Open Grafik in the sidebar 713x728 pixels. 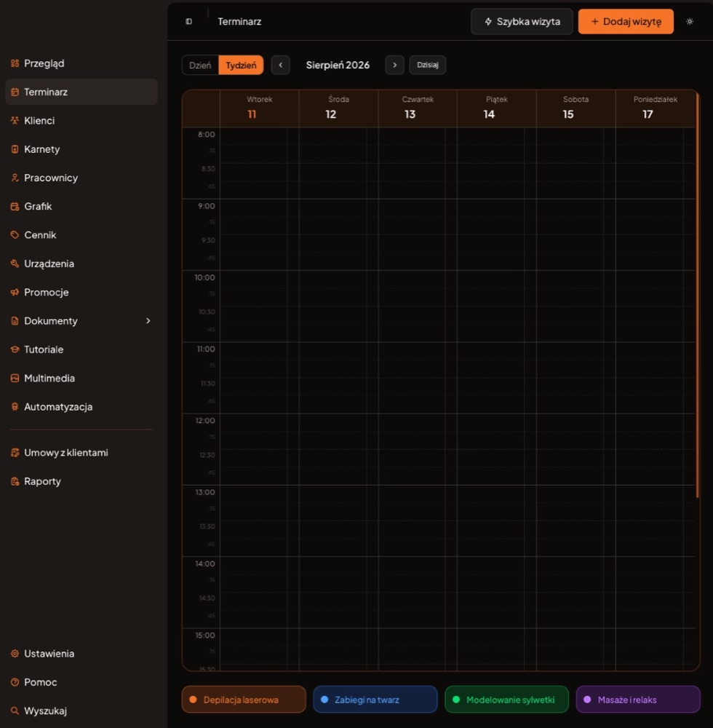[x=81, y=207]
